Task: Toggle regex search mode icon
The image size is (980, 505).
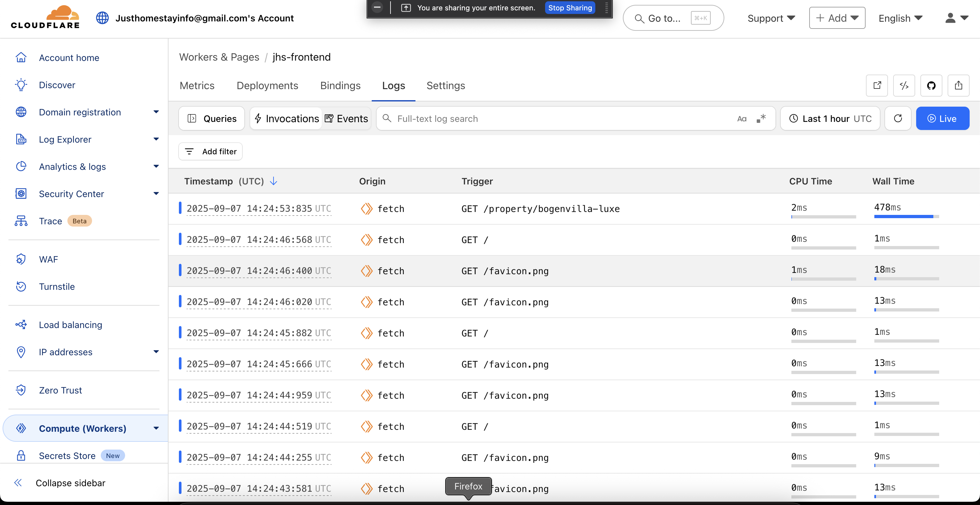Action: click(x=761, y=119)
